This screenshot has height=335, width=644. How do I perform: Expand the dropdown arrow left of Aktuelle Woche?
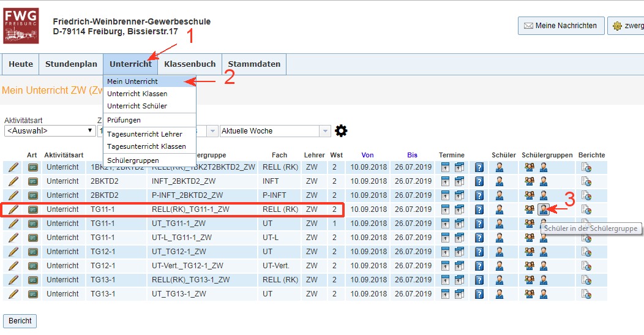pos(213,131)
